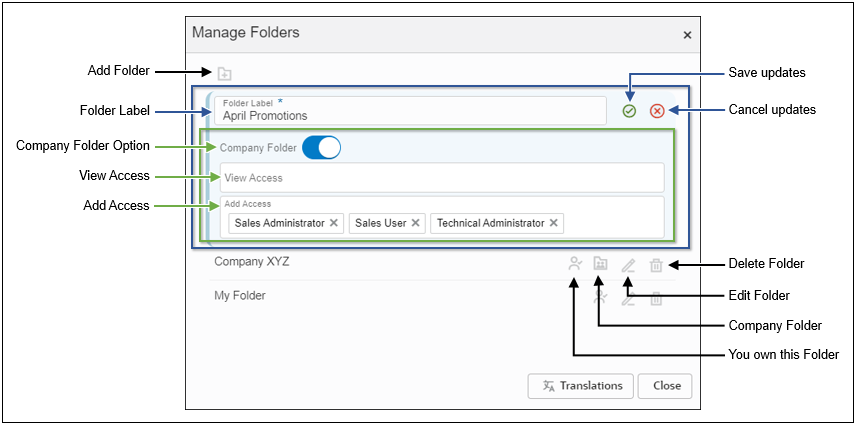This screenshot has height=425, width=856.
Task: Cancel updates with the red X icon
Action: (657, 111)
